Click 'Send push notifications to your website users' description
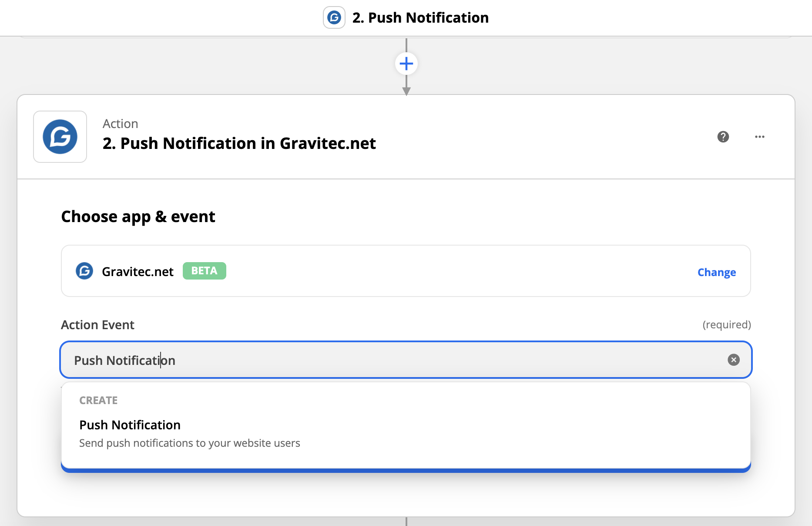 point(190,443)
